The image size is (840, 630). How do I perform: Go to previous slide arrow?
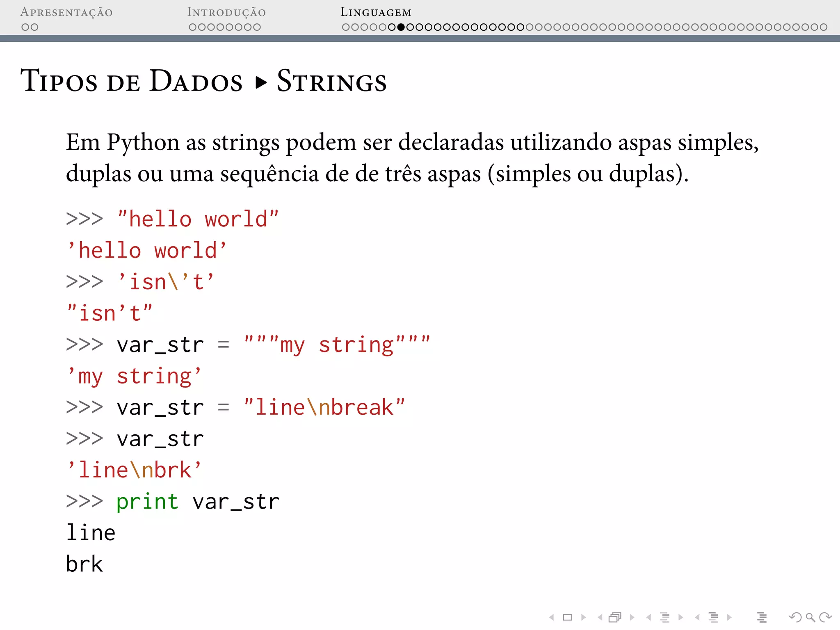tap(552, 617)
